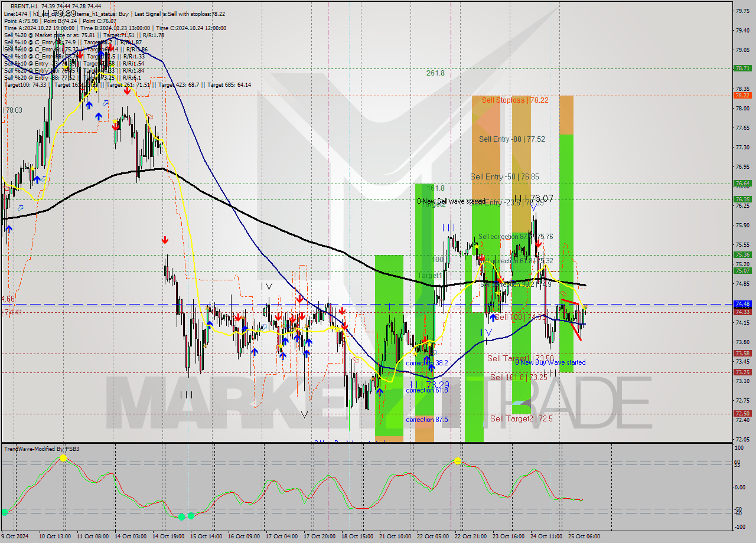Click the green 75.36 price tag
This screenshot has height=543, width=756.
(742, 255)
